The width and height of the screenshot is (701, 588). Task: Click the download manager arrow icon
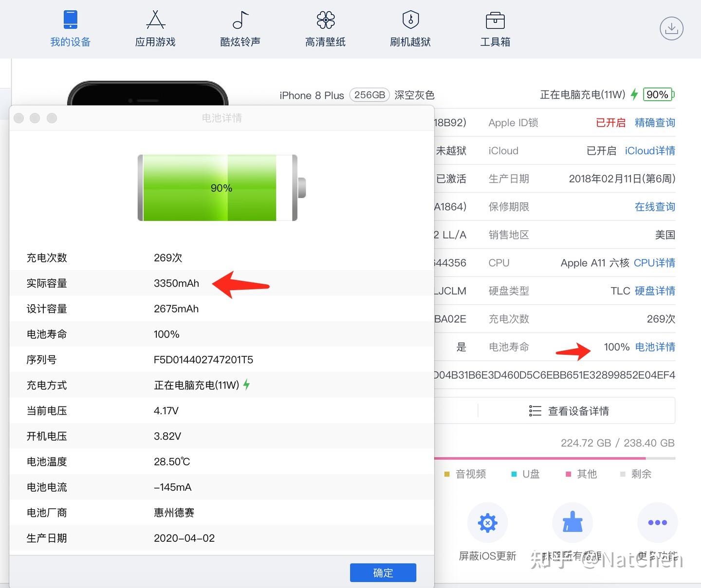click(x=672, y=29)
